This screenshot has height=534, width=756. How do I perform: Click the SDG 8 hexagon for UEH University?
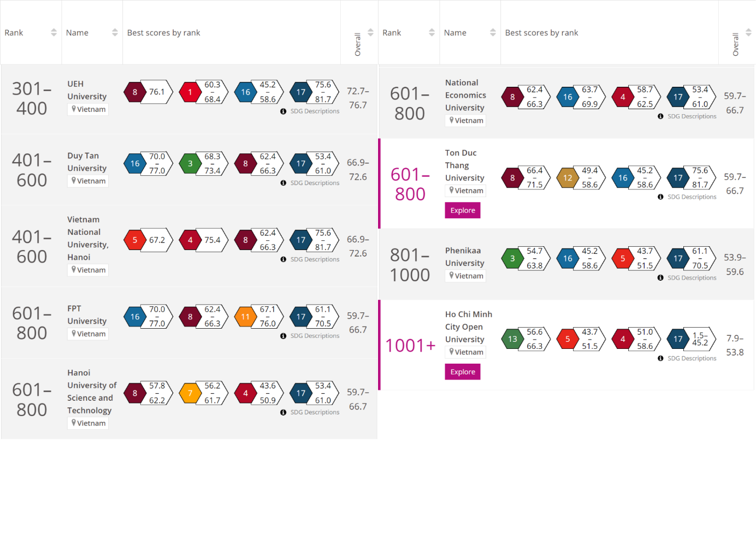[x=135, y=92]
